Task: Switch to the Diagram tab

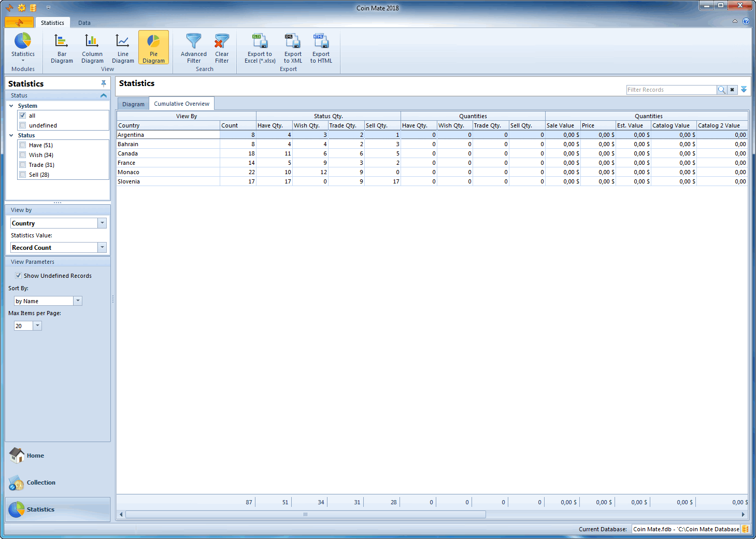Action: coord(133,104)
